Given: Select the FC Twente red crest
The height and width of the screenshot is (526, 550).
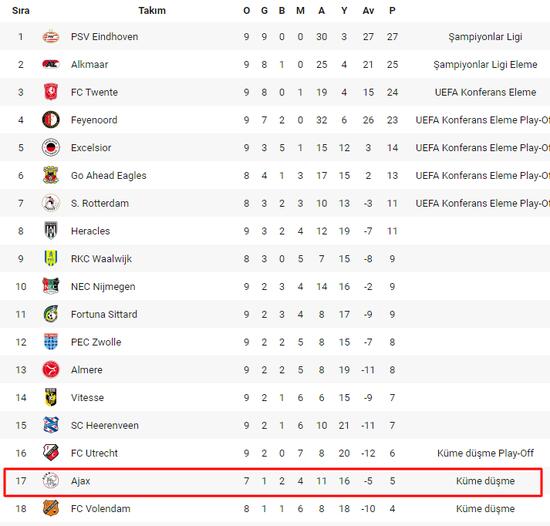Looking at the screenshot, I should point(51,92).
